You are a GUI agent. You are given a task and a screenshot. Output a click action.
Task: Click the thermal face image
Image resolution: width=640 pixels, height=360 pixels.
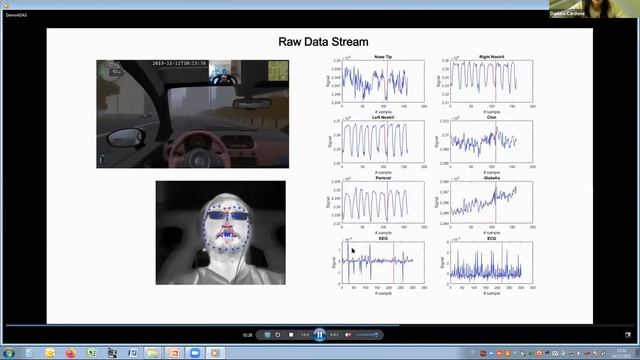pos(220,233)
